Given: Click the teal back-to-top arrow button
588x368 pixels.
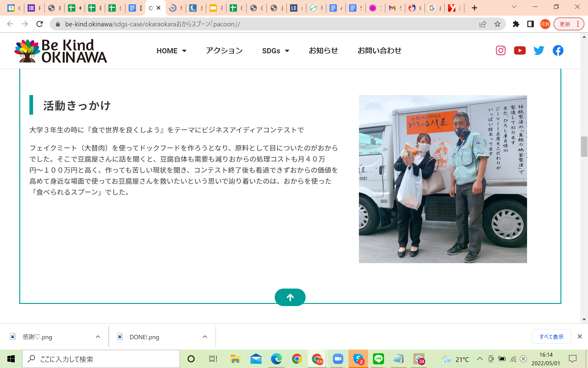Looking at the screenshot, I should (290, 297).
